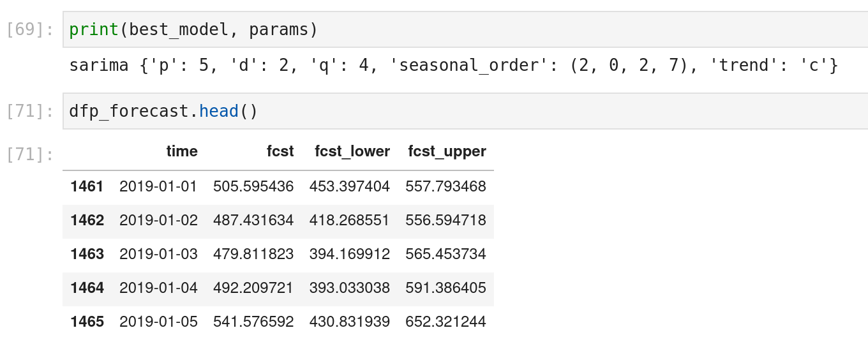Click the [71] output prompt beside the table
Screen dimensions: 868x351
(x=29, y=154)
